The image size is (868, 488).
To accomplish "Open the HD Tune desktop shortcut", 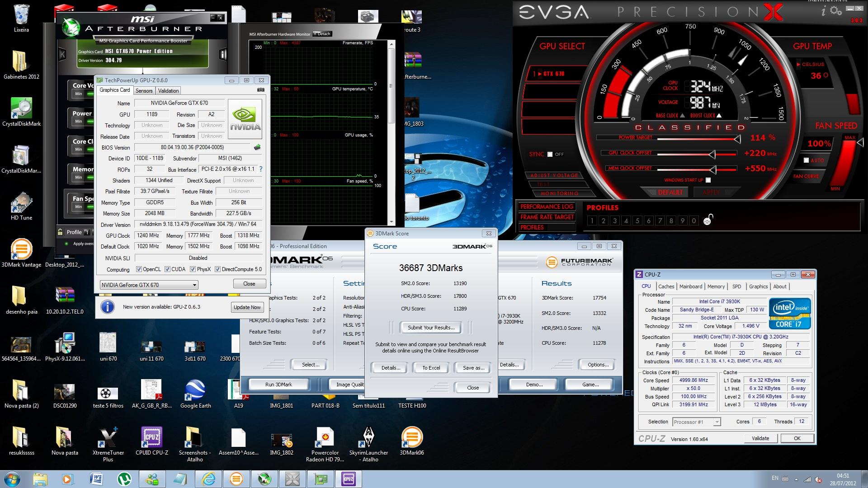I will pyautogui.click(x=21, y=206).
